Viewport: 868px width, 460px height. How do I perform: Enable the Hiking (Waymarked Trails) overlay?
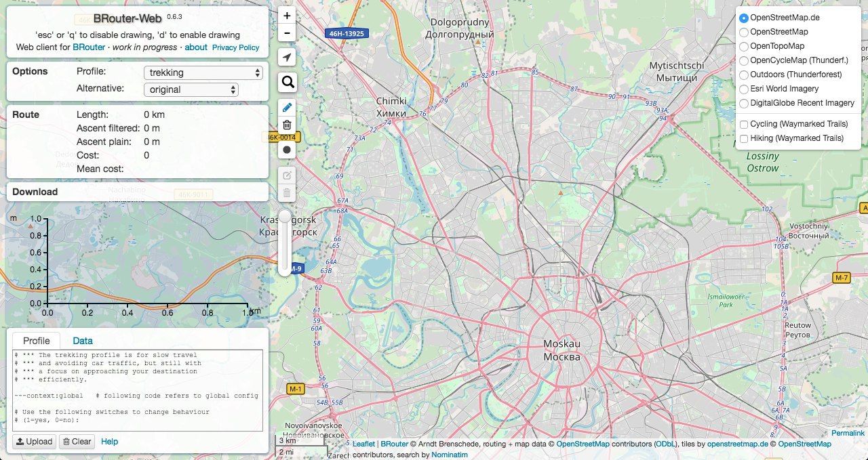click(x=744, y=138)
